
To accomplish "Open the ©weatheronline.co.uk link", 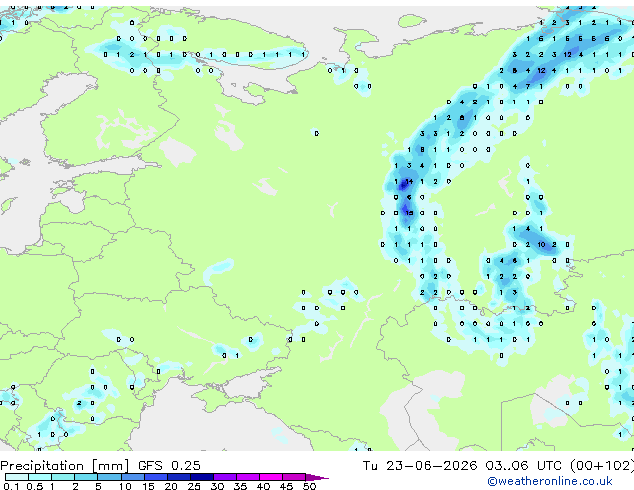I will (x=550, y=481).
